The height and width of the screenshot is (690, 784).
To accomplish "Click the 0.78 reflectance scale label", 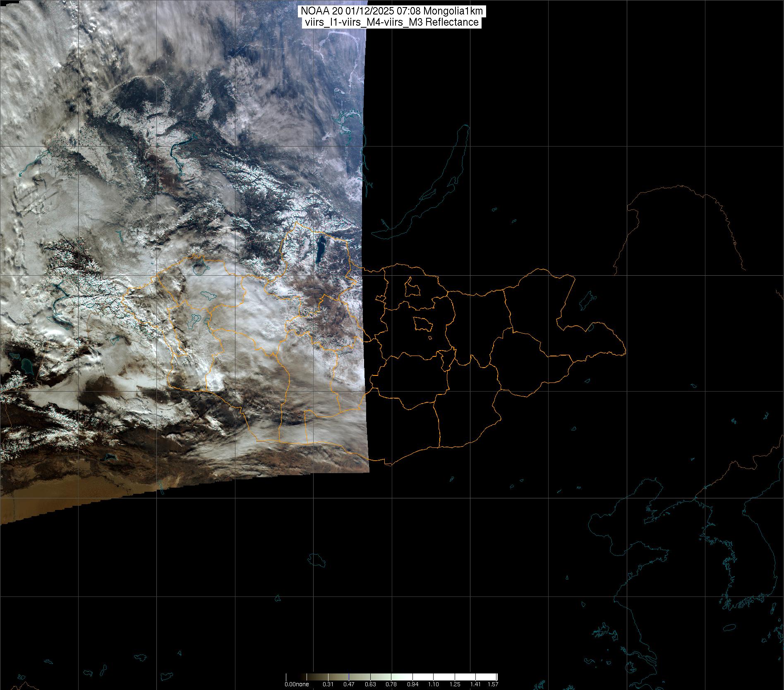I will (391, 684).
